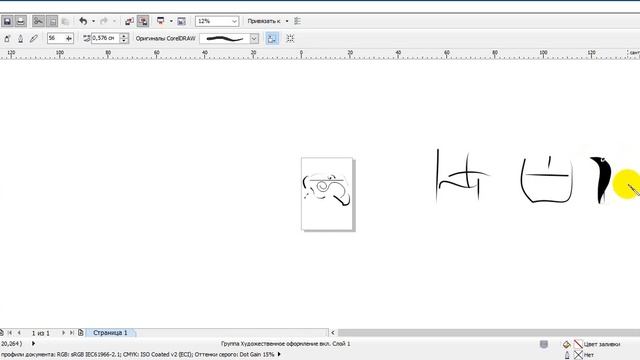
Task: Click the page counter 1 из 1
Action: [x=41, y=333]
